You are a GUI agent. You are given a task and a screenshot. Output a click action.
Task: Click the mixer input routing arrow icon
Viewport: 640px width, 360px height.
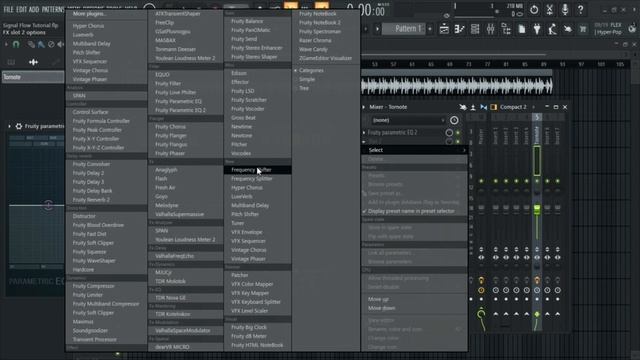pyautogui.click(x=473, y=107)
